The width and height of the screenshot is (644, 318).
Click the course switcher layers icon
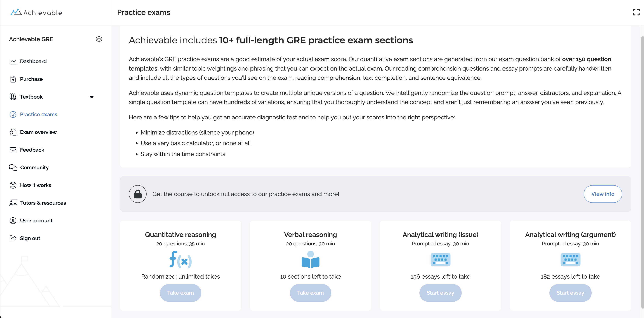tap(99, 39)
